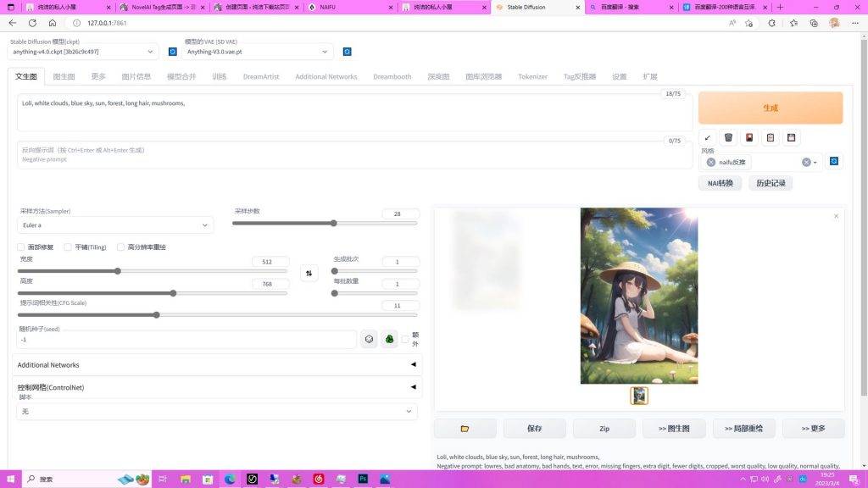
Task: Reuse the last seed with the green recycle icon
Action: point(390,339)
